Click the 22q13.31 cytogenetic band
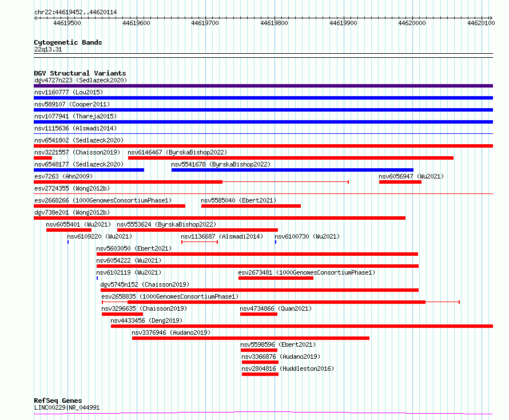Viewport: 509px width, 420px height. point(263,56)
